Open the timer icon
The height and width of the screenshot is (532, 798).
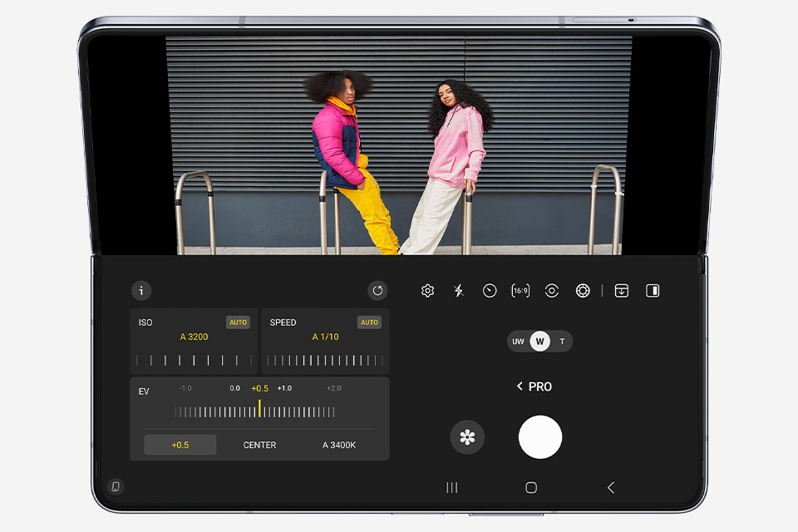490,291
